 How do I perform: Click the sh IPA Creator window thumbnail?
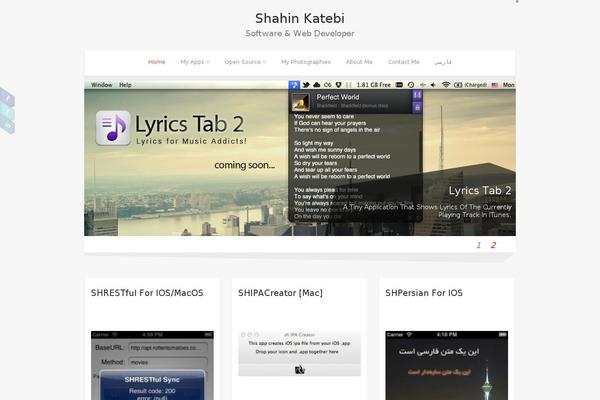[x=299, y=353]
